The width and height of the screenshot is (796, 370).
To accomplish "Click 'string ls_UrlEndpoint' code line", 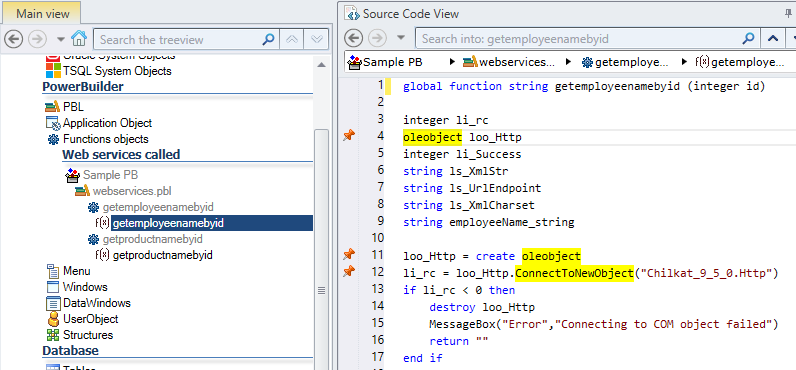I will [472, 188].
